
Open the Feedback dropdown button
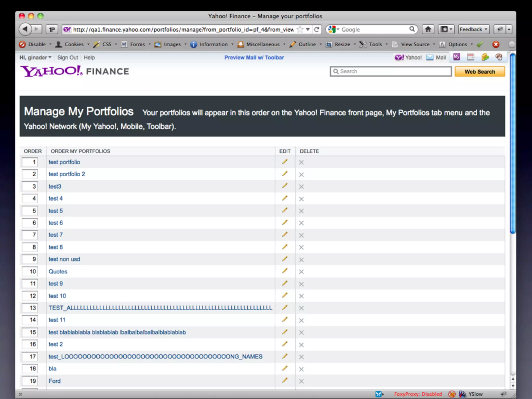click(x=474, y=29)
